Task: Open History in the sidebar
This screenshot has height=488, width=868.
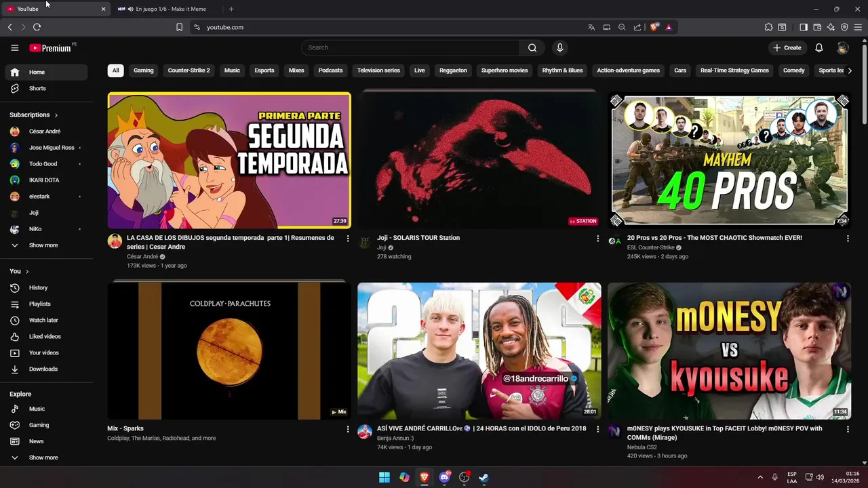Action: point(46,287)
